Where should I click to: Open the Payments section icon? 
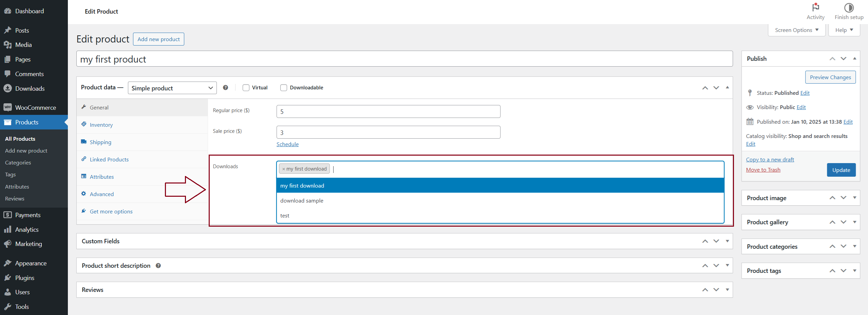[x=8, y=215]
